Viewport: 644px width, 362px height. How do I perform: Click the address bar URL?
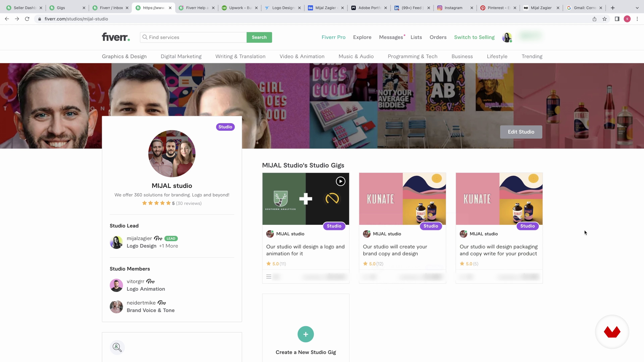[76, 19]
